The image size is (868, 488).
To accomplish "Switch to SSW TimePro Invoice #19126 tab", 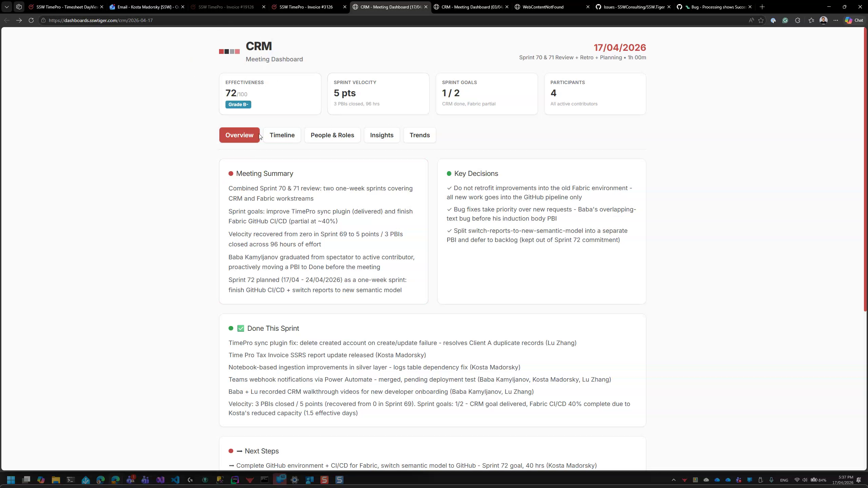I will point(228,7).
